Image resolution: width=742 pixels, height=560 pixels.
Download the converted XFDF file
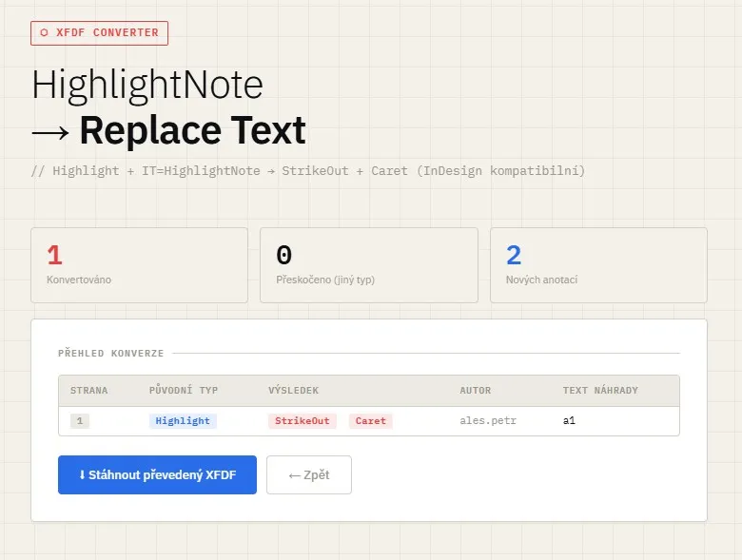tap(157, 474)
